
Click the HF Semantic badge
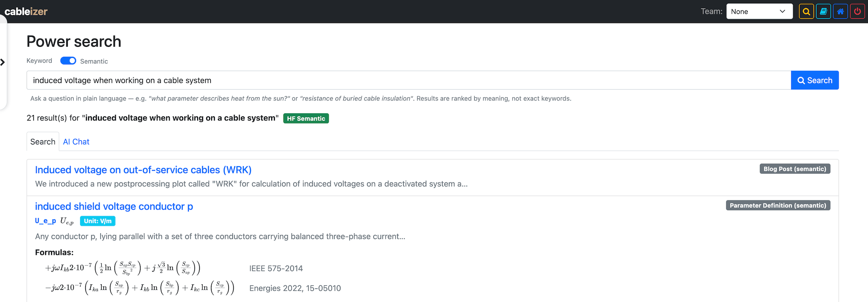point(306,119)
